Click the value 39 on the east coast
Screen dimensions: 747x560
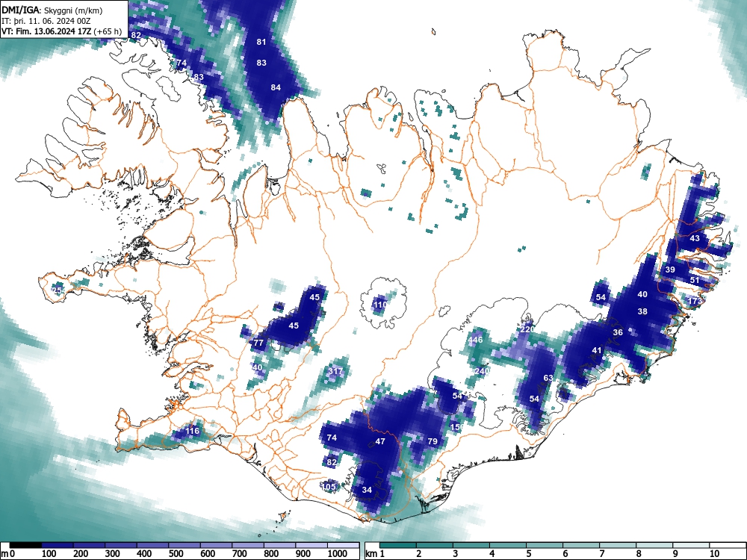670,269
